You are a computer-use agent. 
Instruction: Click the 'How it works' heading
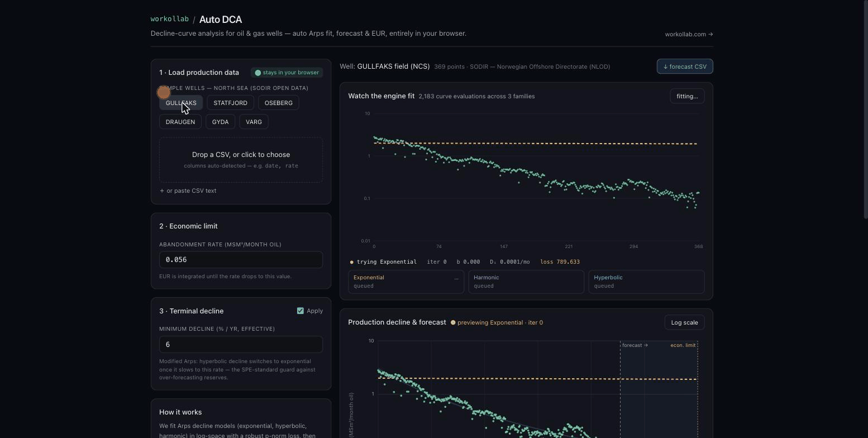coord(180,412)
